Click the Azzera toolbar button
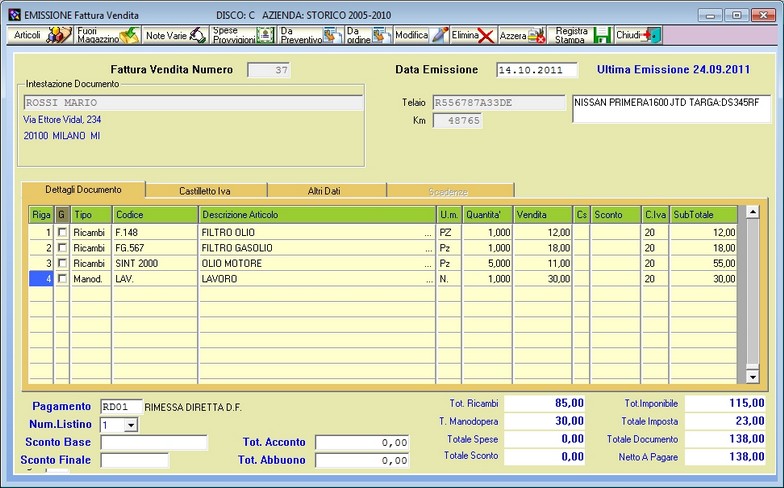 pos(522,36)
